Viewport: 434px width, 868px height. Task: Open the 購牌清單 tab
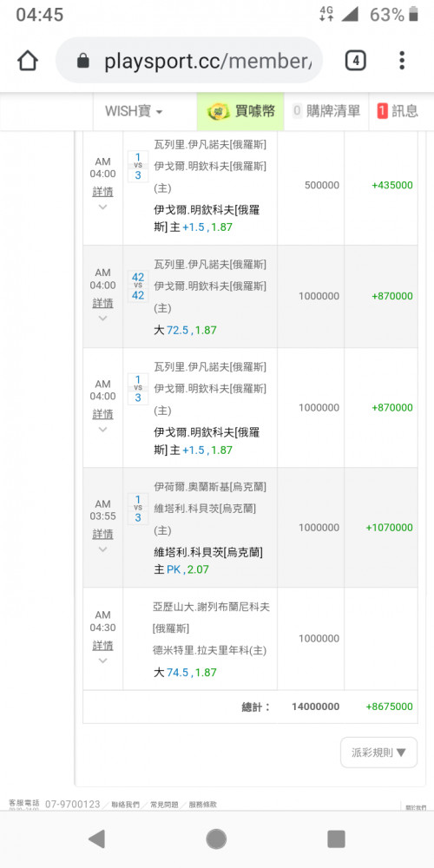pyautogui.click(x=326, y=111)
